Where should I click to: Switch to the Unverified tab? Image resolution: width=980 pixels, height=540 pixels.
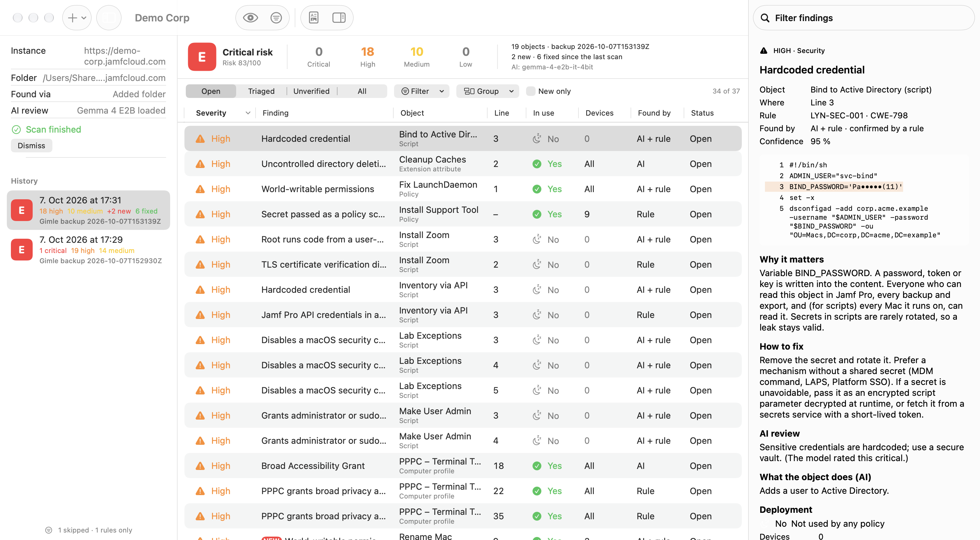312,91
